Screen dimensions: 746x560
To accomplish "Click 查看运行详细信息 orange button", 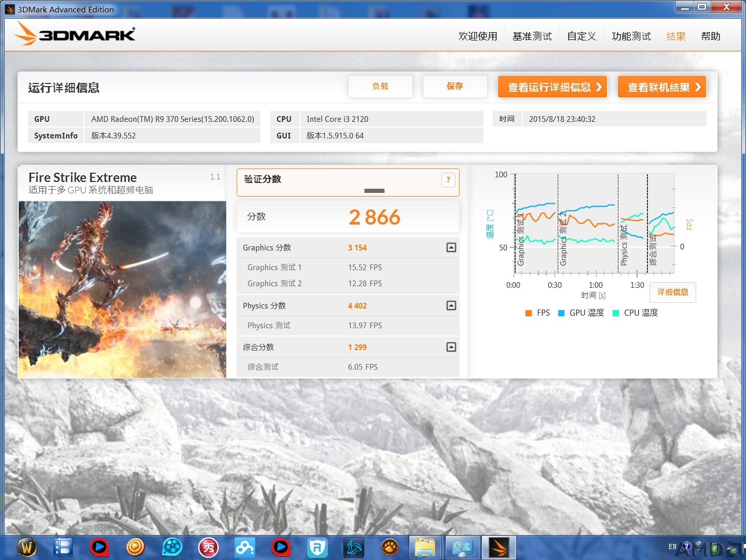I will (552, 87).
